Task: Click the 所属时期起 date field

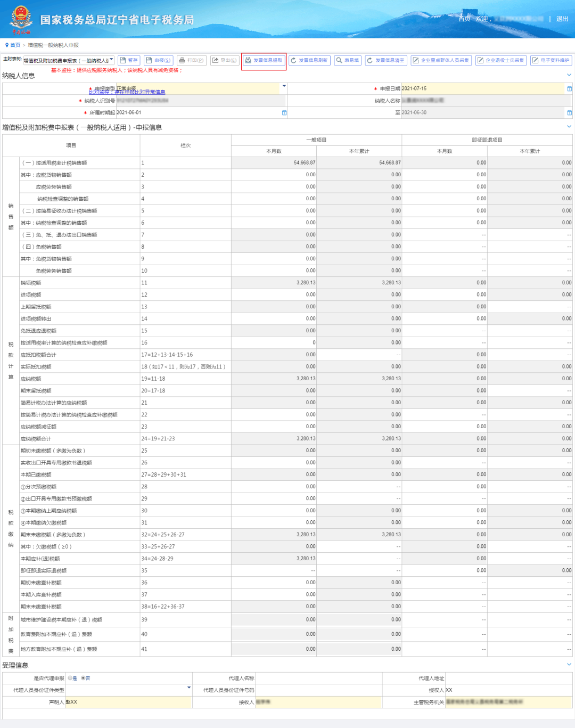Action: [198, 113]
